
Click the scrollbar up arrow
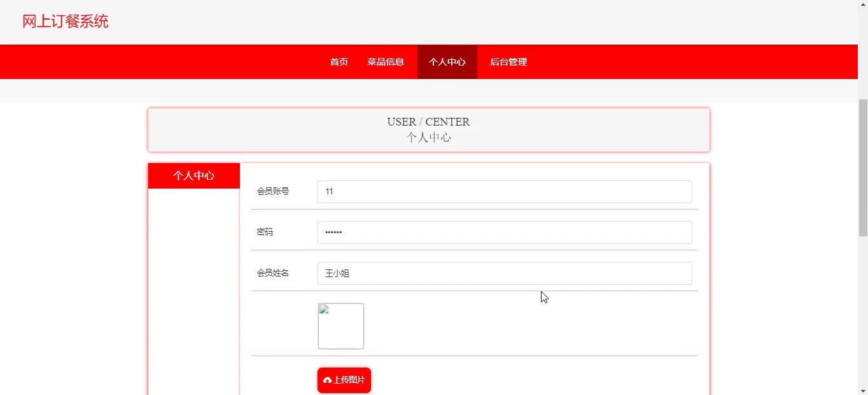(x=863, y=4)
